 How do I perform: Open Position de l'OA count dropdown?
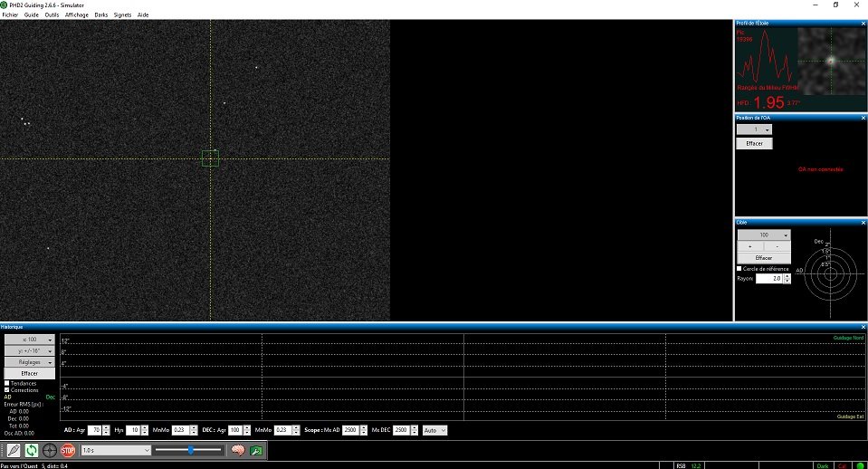pyautogui.click(x=754, y=129)
